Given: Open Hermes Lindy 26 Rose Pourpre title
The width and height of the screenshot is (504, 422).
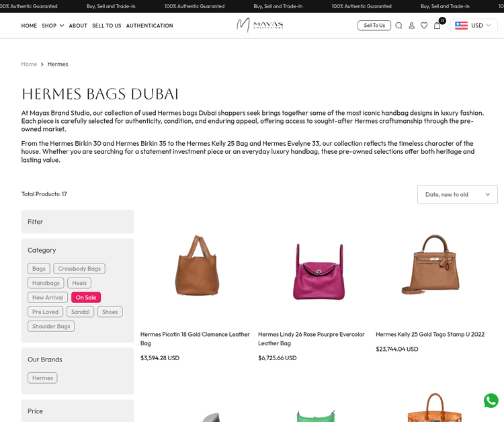Looking at the screenshot, I should [x=311, y=339].
